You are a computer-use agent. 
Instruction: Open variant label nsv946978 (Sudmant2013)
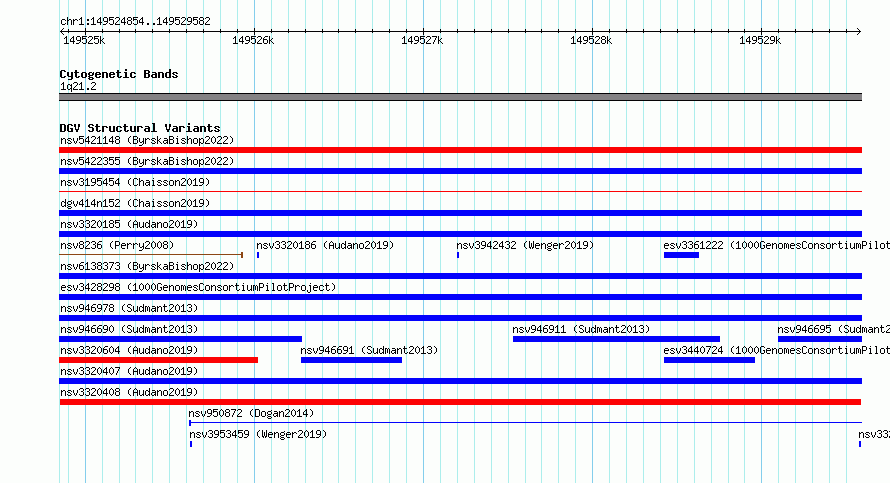click(x=129, y=308)
